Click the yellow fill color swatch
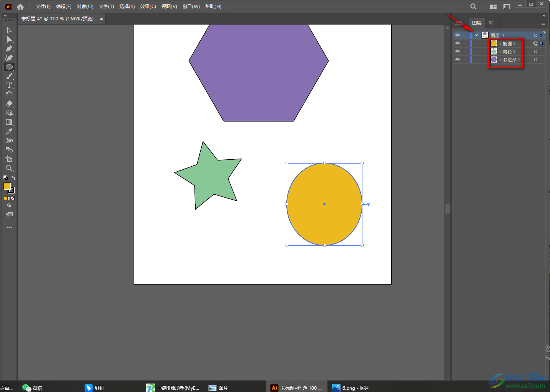The height and width of the screenshot is (392, 550). pos(7,186)
